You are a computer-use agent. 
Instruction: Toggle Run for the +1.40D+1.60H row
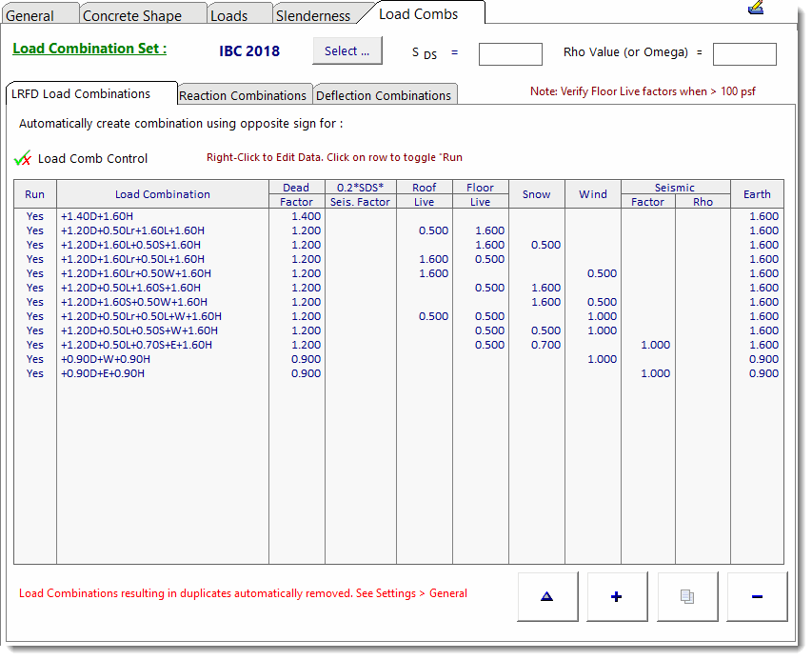pos(35,216)
